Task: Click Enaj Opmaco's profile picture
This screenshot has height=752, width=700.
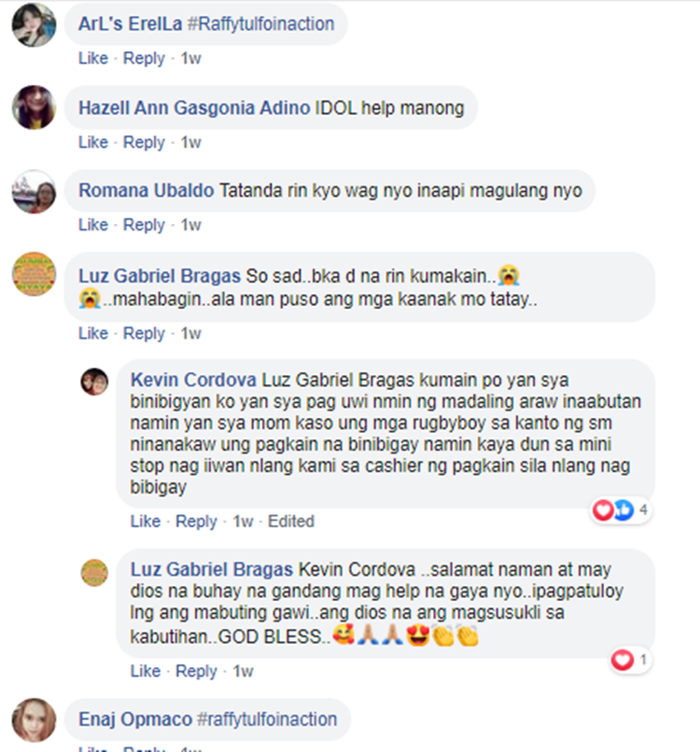Action: [x=34, y=720]
